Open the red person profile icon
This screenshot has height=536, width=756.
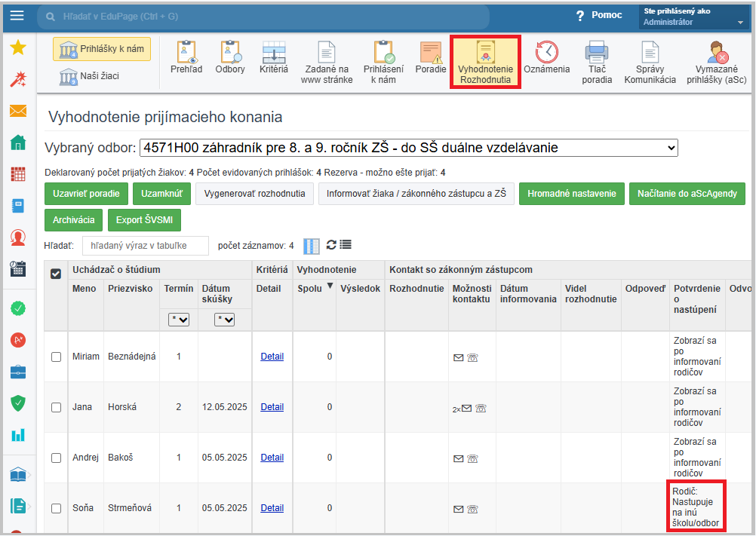coord(18,237)
